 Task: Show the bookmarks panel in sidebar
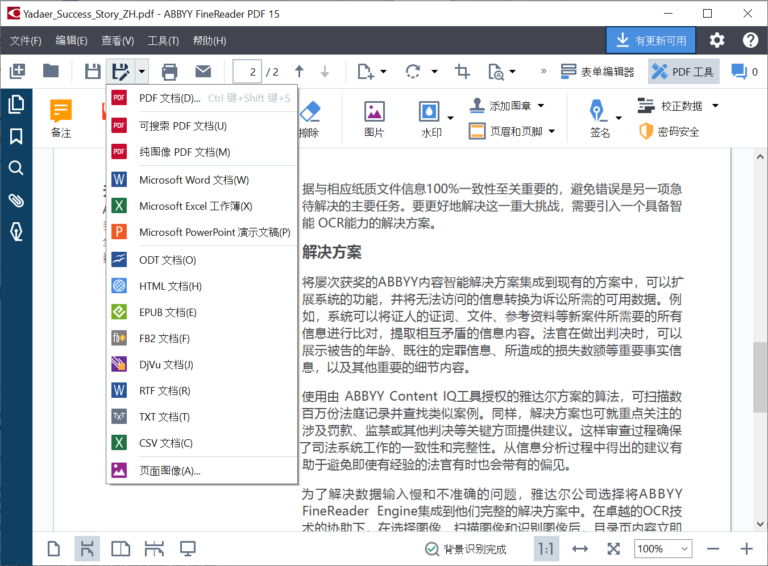pyautogui.click(x=16, y=137)
